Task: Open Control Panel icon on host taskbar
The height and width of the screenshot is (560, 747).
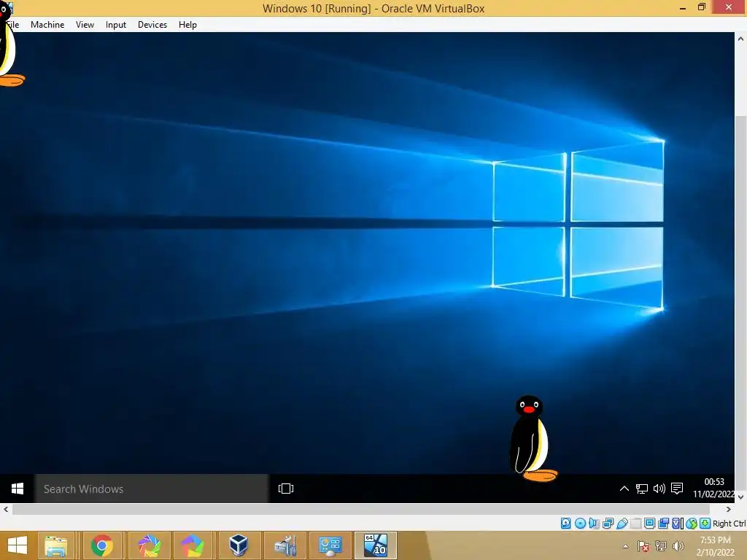Action: (x=330, y=545)
